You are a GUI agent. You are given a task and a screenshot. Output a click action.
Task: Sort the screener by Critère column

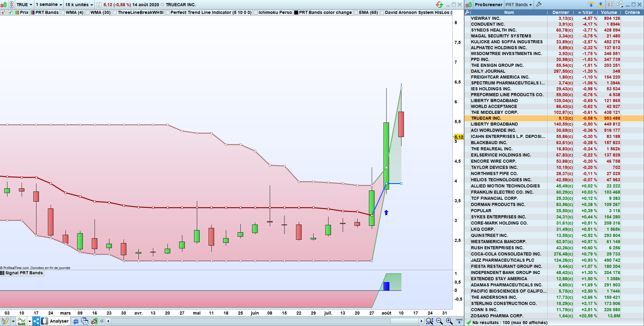pos(632,12)
